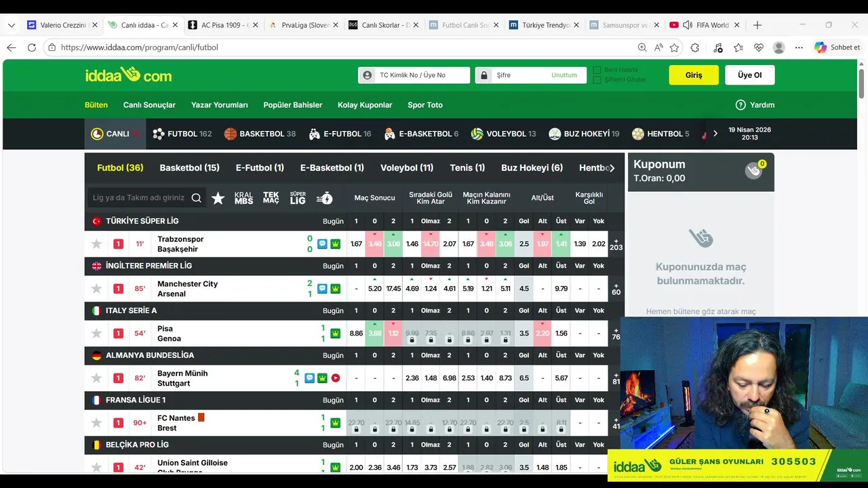
Task: Open comments icon for Trabzonspor match
Action: [x=322, y=244]
